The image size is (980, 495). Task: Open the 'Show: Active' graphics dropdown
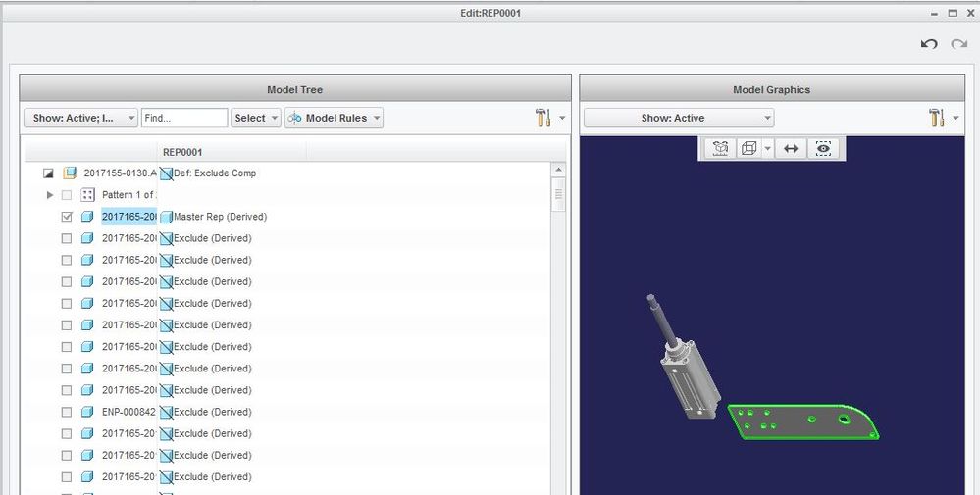tap(678, 118)
